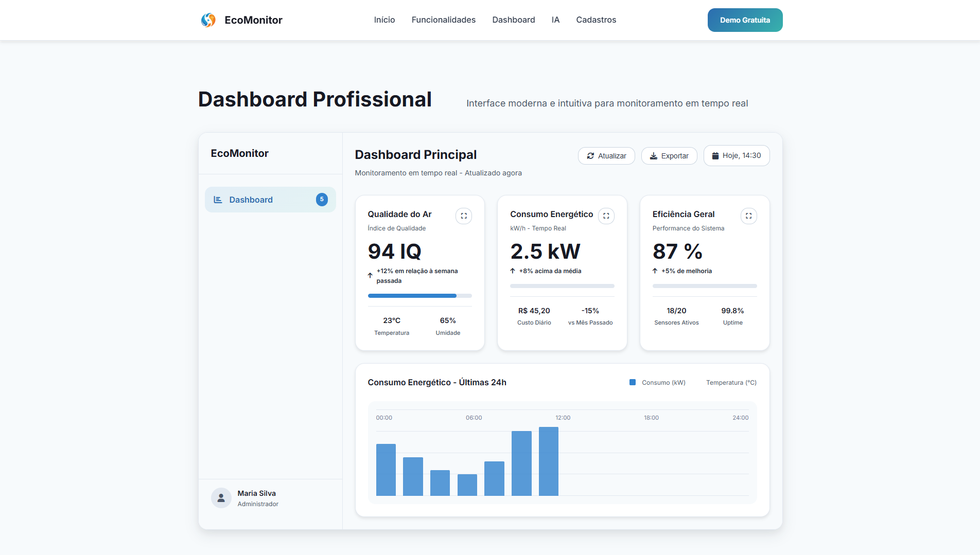Go to the Cadastros nav item
980x555 pixels.
click(596, 20)
